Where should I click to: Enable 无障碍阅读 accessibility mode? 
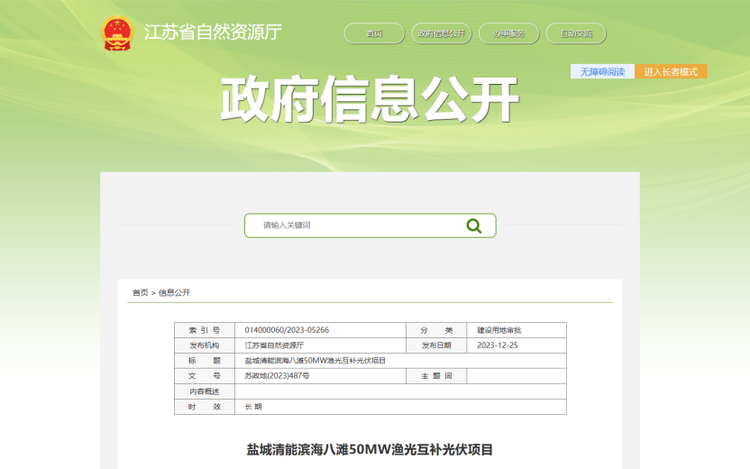603,72
